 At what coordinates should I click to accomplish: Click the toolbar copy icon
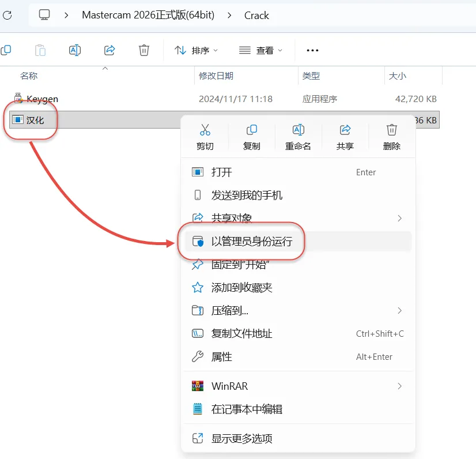6,50
